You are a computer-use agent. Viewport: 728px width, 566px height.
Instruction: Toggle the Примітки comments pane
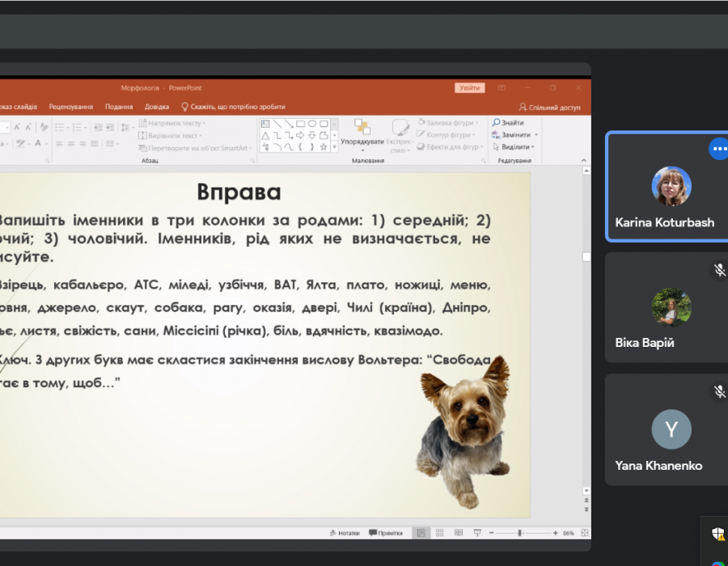pyautogui.click(x=386, y=533)
